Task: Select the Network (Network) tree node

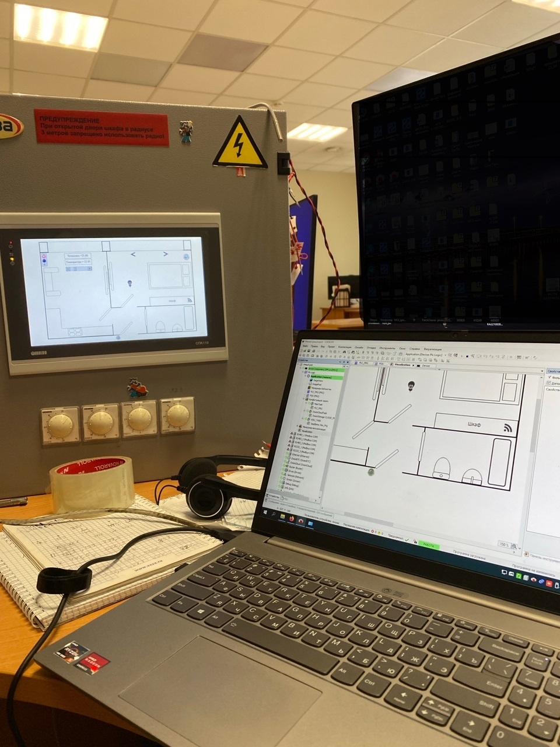Action: pos(295,476)
